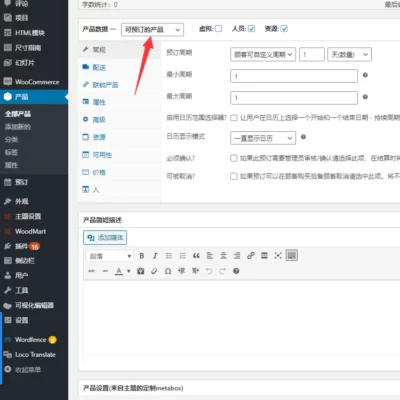Image resolution: width=400 pixels, height=400 pixels.
Task: Check the 必须确认 checkbox
Action: (234, 158)
